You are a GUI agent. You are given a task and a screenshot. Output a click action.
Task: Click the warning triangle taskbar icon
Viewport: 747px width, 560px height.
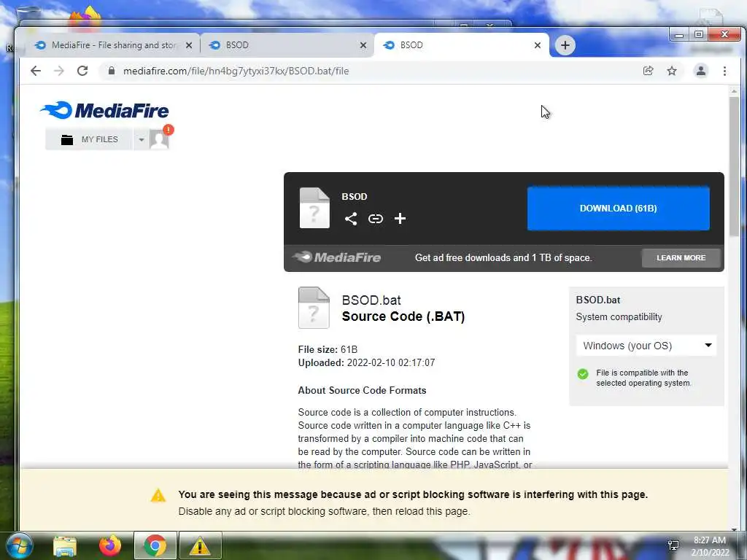[x=200, y=545]
